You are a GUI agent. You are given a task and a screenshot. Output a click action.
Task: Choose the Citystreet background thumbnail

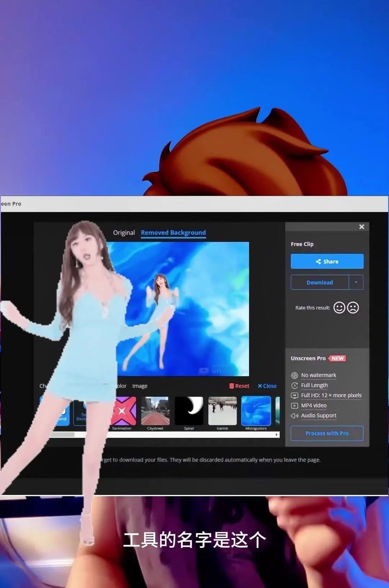click(155, 411)
